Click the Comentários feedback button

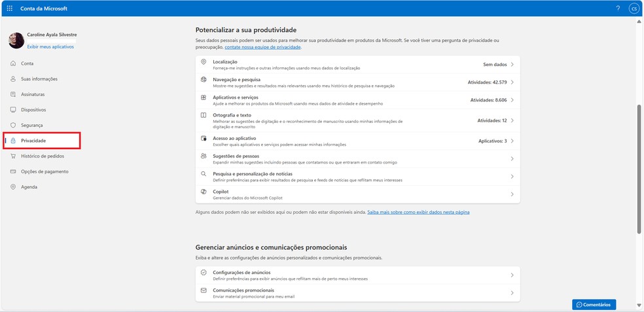click(594, 305)
